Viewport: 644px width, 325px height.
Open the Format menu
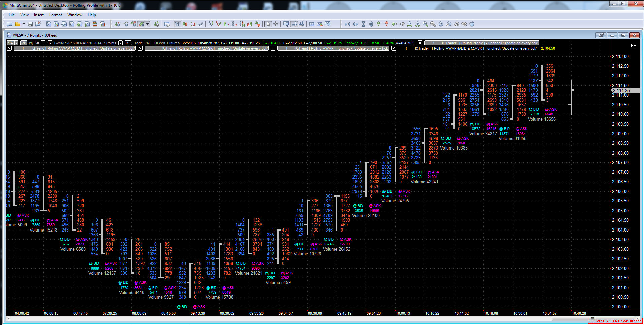click(56, 15)
